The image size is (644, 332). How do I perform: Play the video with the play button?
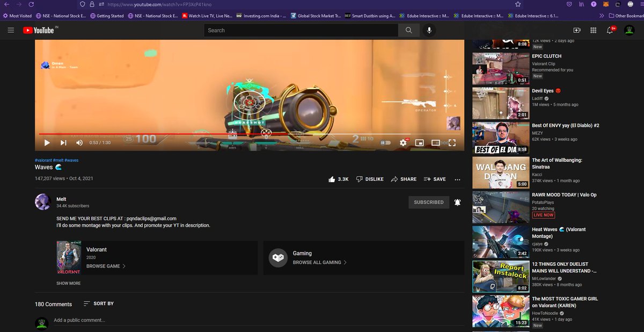(x=47, y=142)
